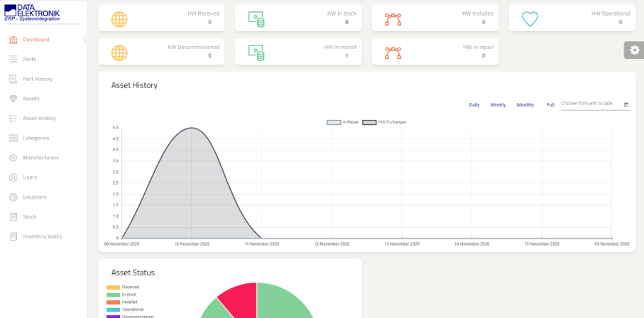Go to Locations in sidebar
This screenshot has height=318, width=644.
click(35, 197)
